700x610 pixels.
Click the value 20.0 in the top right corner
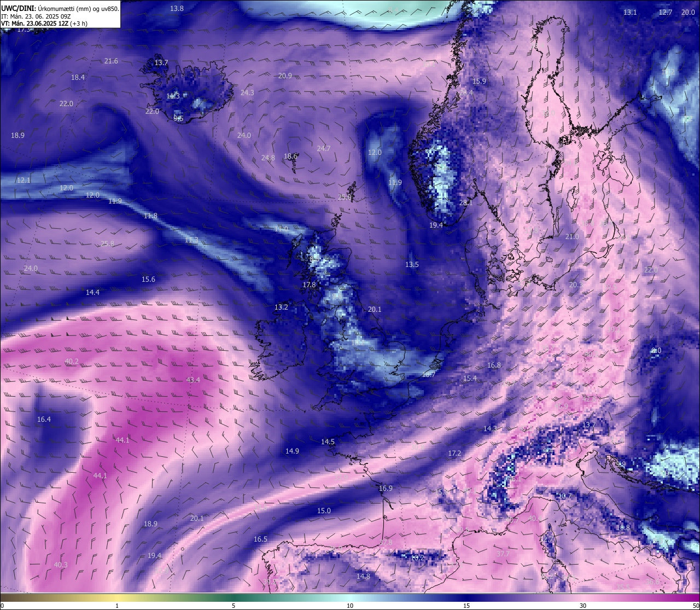pyautogui.click(x=687, y=12)
